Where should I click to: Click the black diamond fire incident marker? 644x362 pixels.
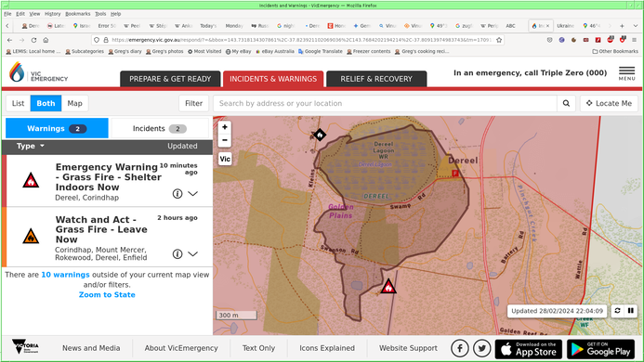[x=320, y=135]
